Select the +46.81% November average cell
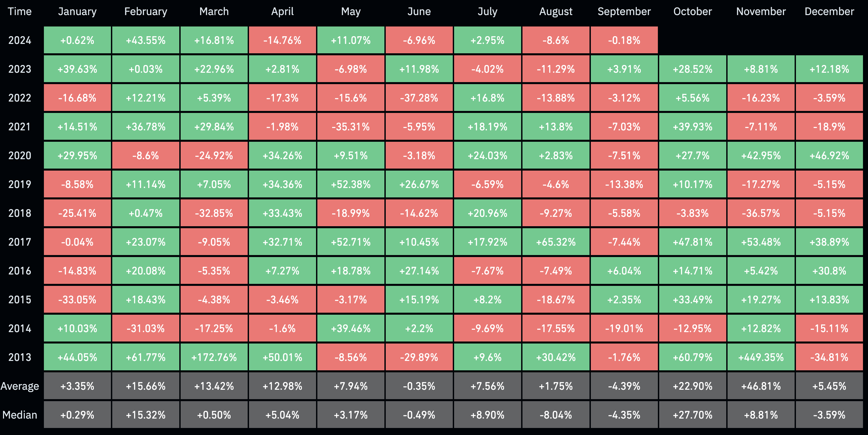This screenshot has width=868, height=435. [761, 386]
